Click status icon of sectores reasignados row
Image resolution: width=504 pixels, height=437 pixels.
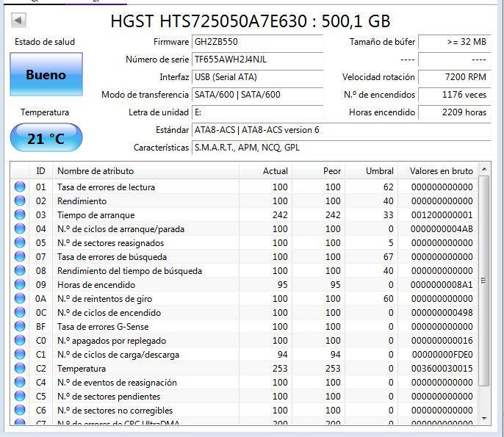(x=20, y=242)
